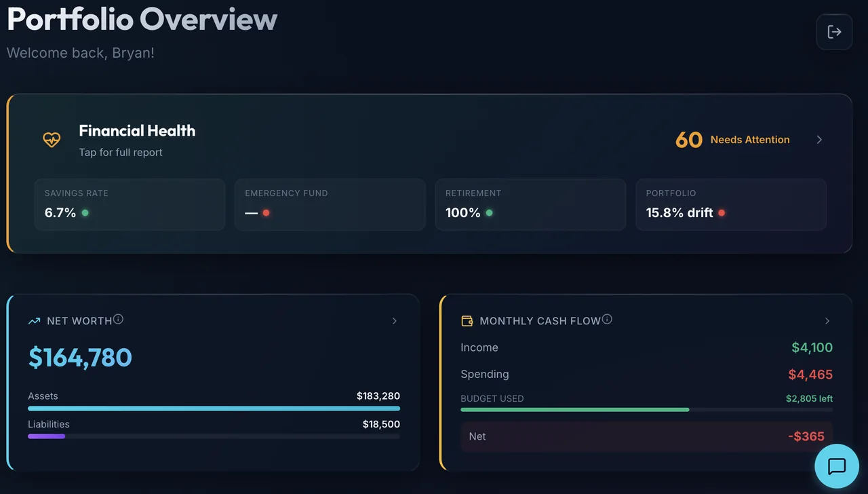Click the health score 60
This screenshot has height=494, width=868.
coord(689,140)
